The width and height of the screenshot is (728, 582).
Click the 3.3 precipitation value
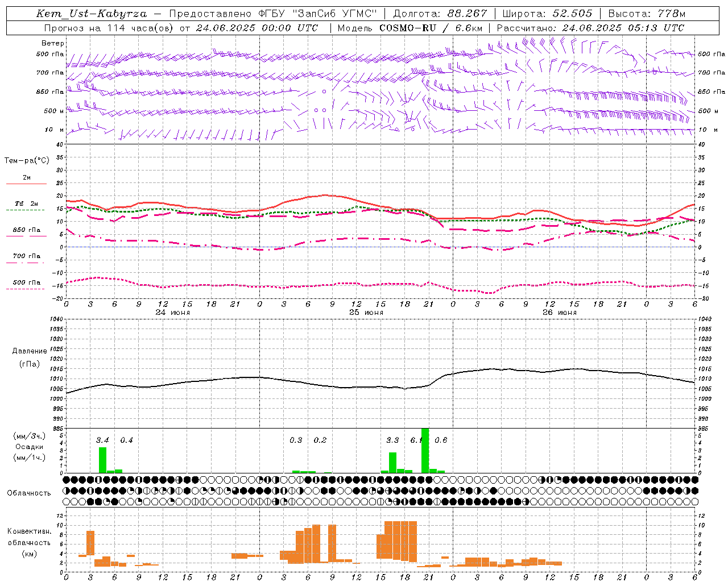click(392, 440)
